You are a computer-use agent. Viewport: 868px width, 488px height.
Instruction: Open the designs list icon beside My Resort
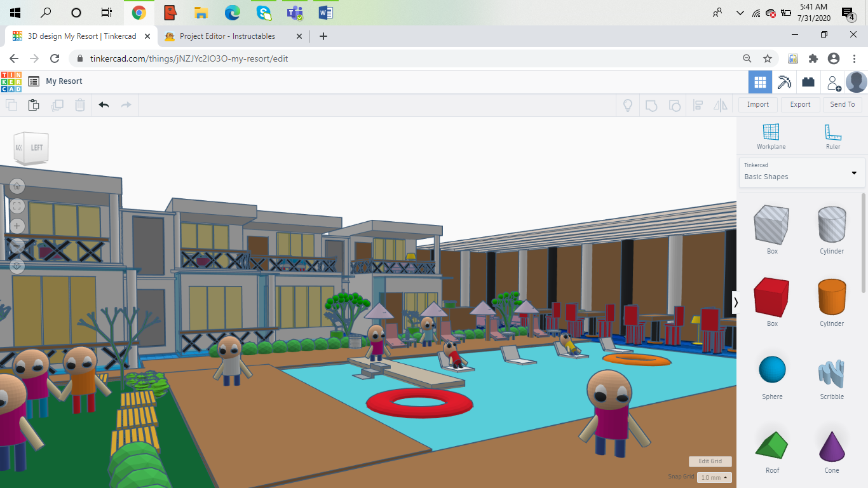click(34, 81)
